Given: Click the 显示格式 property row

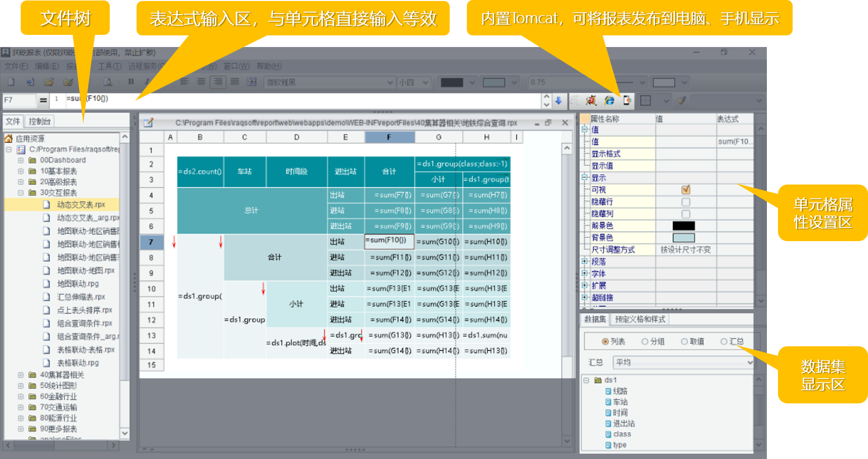Looking at the screenshot, I should 667,154.
